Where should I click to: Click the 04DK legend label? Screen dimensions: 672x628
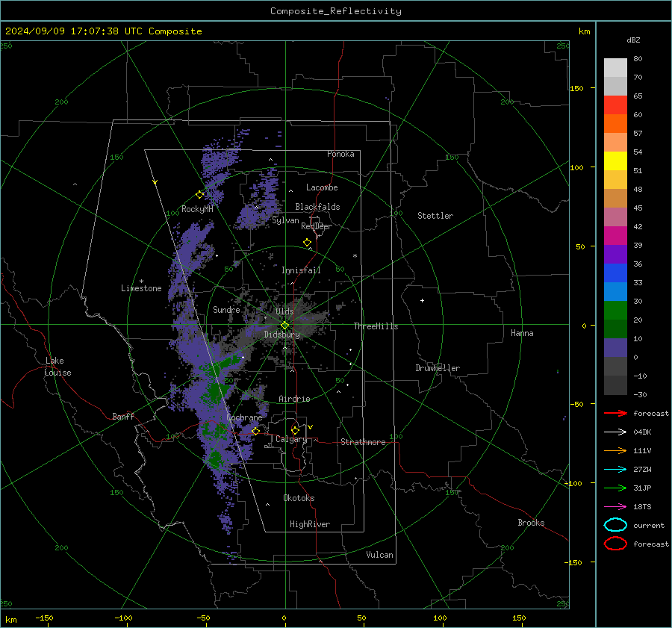click(642, 432)
